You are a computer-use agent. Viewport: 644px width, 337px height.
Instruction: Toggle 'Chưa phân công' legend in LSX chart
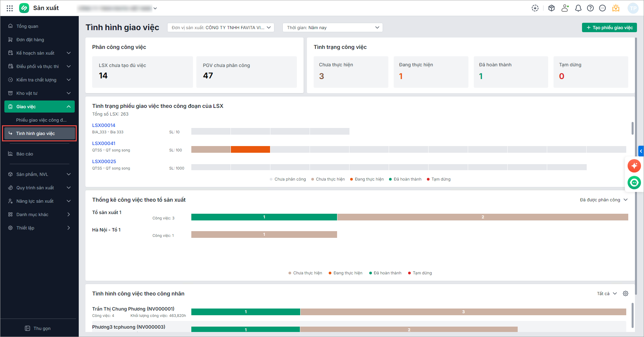click(288, 179)
